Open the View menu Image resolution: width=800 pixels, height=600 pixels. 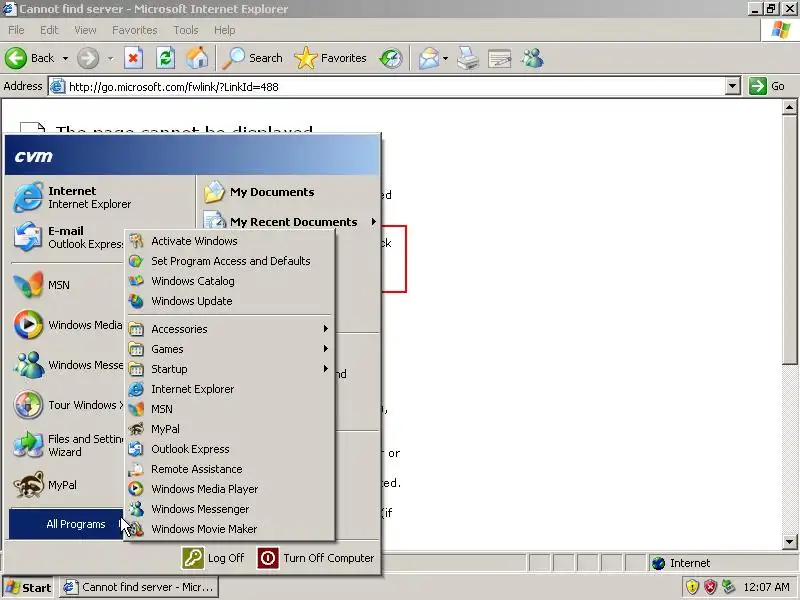85,30
